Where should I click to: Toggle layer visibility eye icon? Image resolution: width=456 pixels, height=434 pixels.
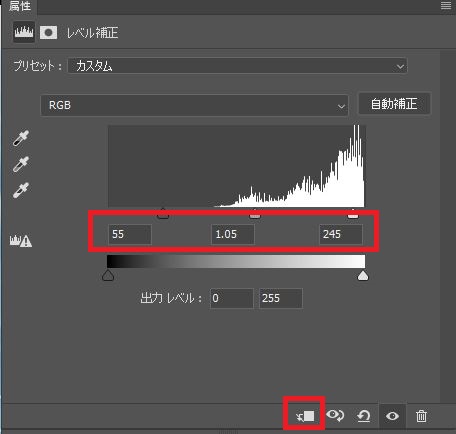392,416
